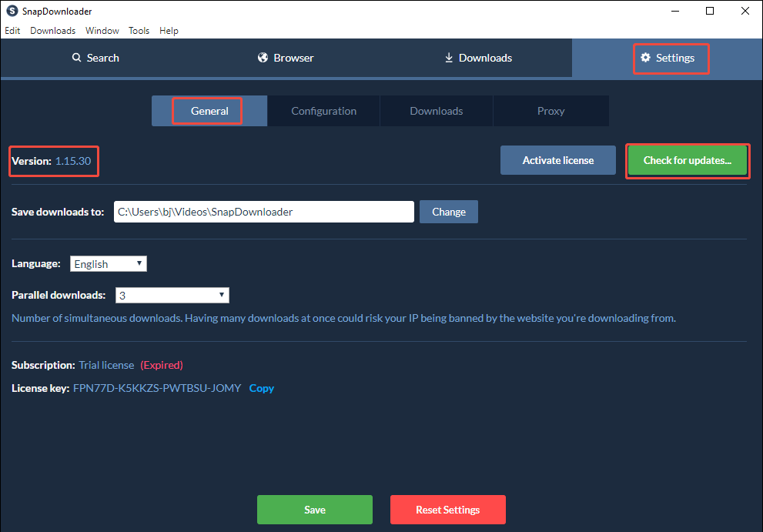763x532 pixels.
Task: Open Settings via the gear icon
Action: click(x=645, y=58)
